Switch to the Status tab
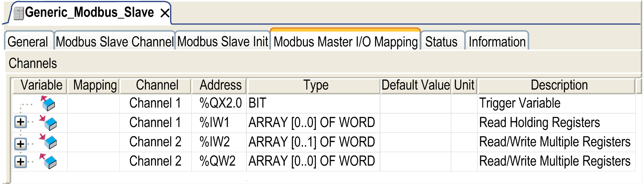The image size is (644, 184). (x=441, y=42)
